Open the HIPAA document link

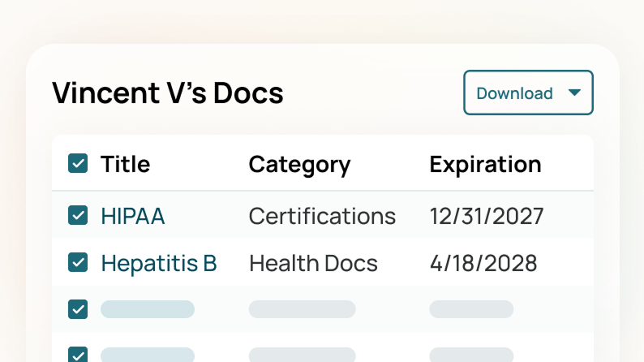(132, 216)
